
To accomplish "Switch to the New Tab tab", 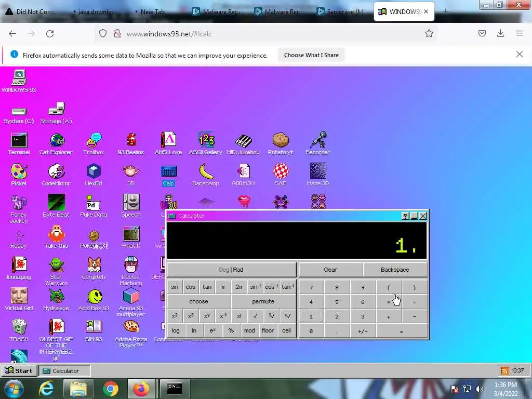I will tap(151, 11).
